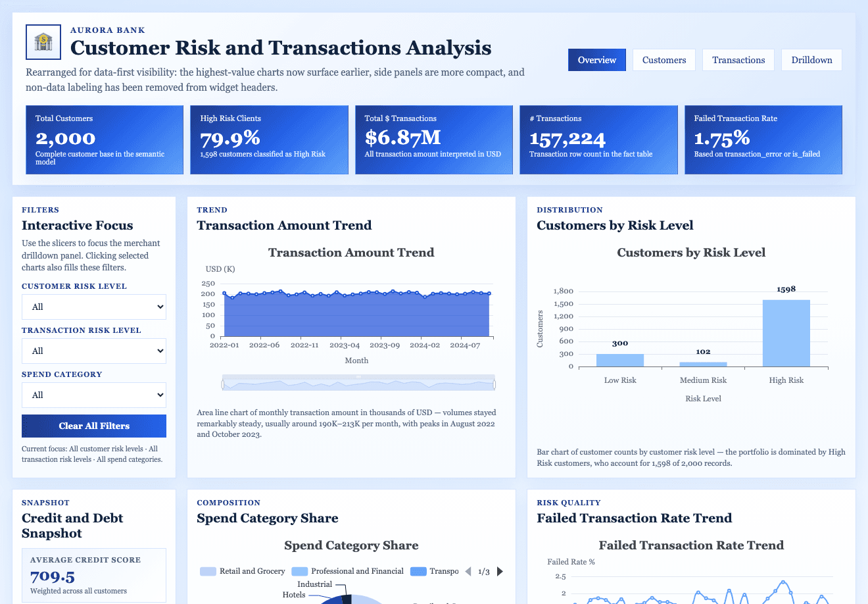Viewport: 868px width, 604px height.
Task: Click the High Risk bar
Action: pyautogui.click(x=786, y=333)
